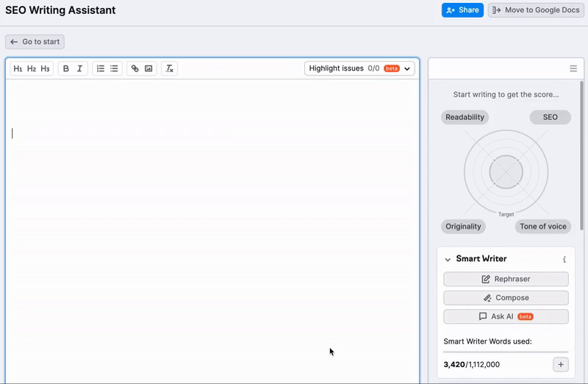Image resolution: width=588 pixels, height=384 pixels.
Task: Select the Readability score label
Action: click(465, 117)
